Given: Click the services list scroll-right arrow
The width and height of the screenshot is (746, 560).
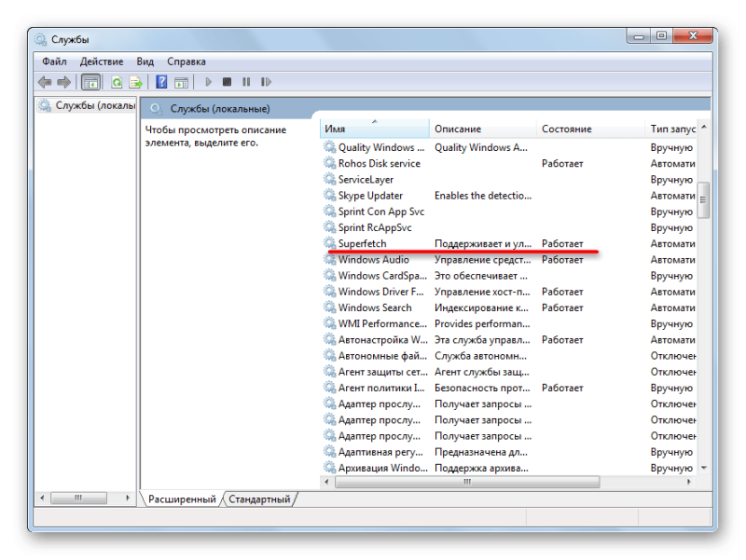Looking at the screenshot, I should click(688, 482).
